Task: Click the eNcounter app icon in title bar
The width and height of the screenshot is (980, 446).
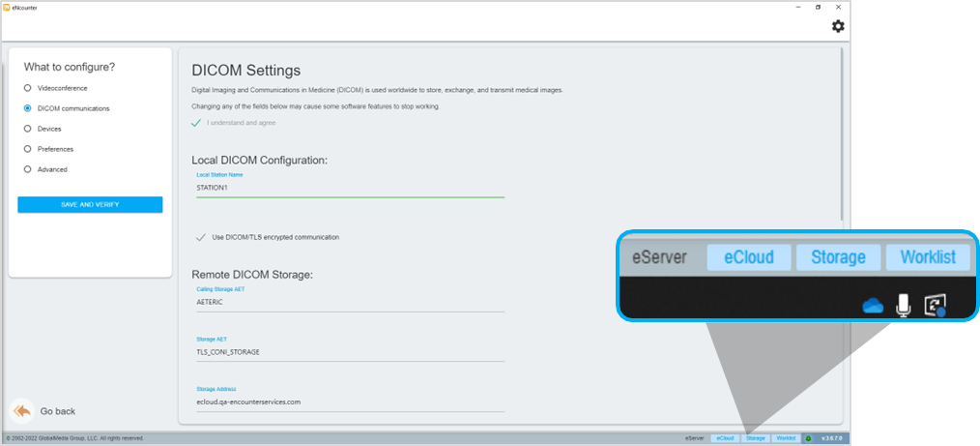Action: coord(7,6)
